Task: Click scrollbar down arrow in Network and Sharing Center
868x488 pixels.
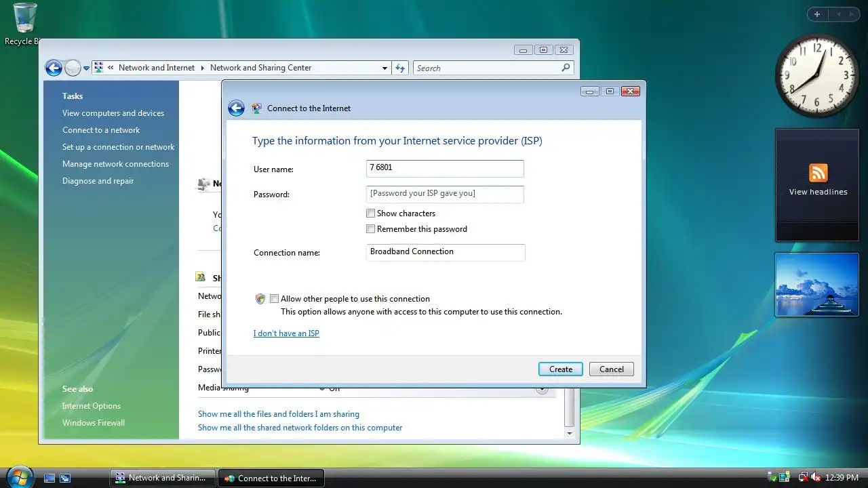Action: tap(569, 433)
